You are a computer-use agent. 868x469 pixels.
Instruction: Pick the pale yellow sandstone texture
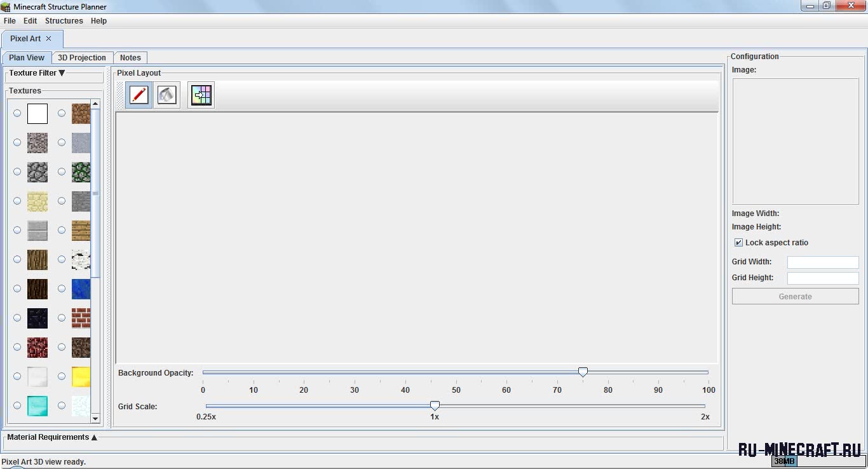coord(37,201)
